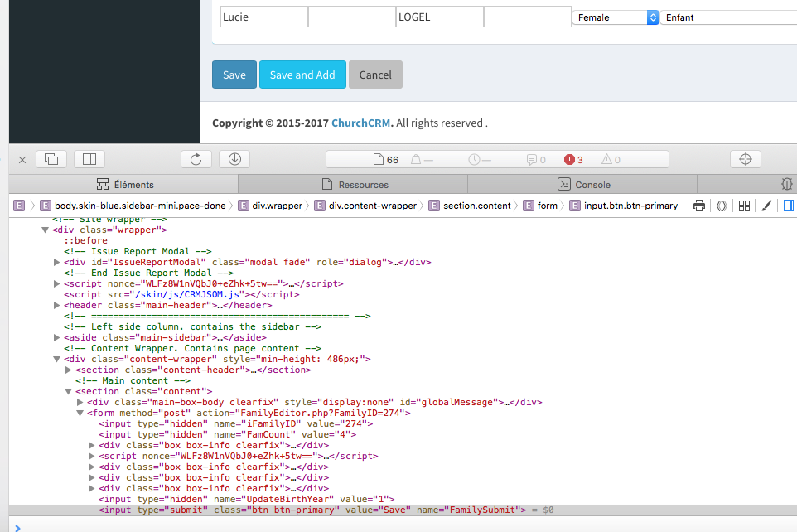797x532 pixels.
Task: Click first name field containing Lucie
Action: click(x=264, y=17)
